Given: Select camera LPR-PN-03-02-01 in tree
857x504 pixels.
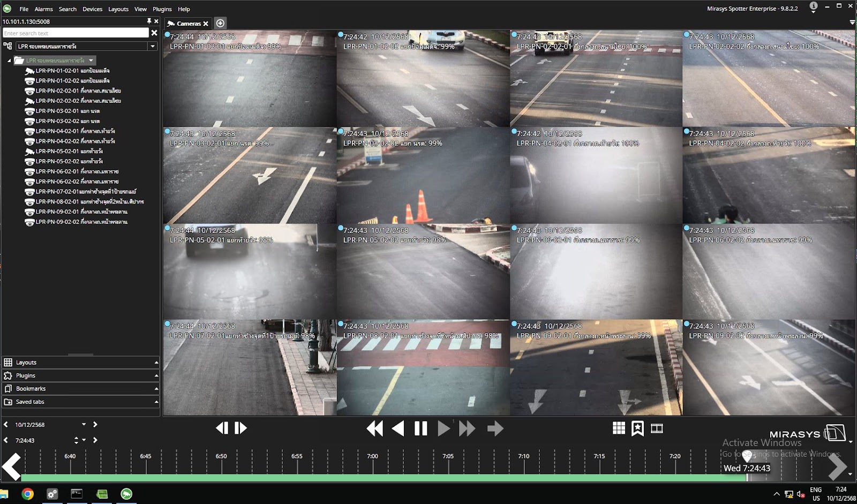Looking at the screenshot, I should [x=62, y=111].
